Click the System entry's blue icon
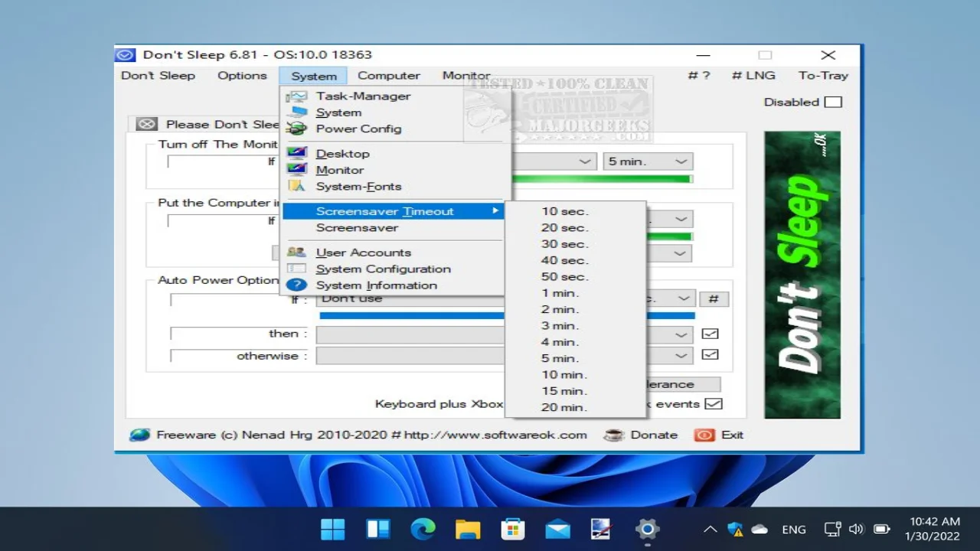This screenshot has width=980, height=551. coord(297,112)
